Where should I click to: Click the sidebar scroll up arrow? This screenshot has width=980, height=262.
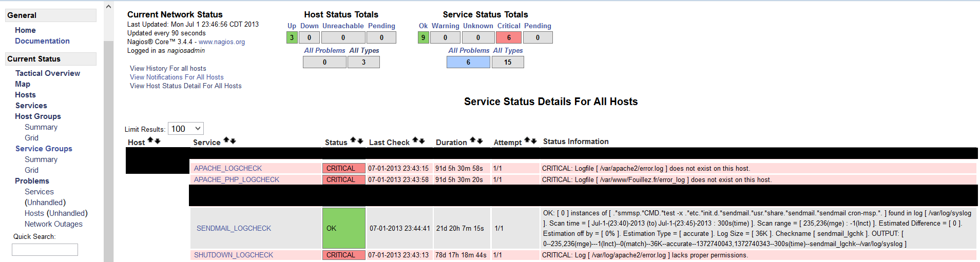[108, 7]
